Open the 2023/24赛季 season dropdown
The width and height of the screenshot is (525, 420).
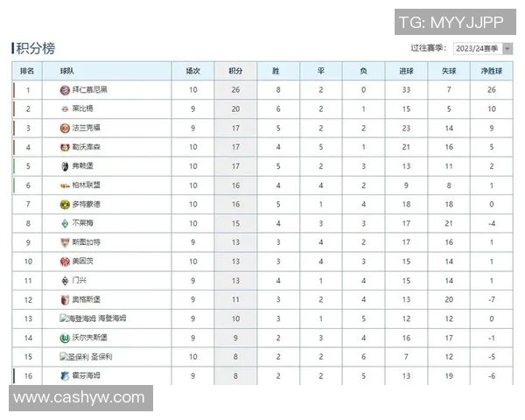click(482, 49)
